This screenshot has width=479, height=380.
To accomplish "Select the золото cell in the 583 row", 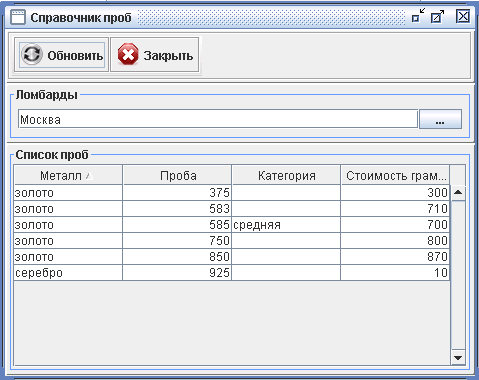I will pos(68,209).
